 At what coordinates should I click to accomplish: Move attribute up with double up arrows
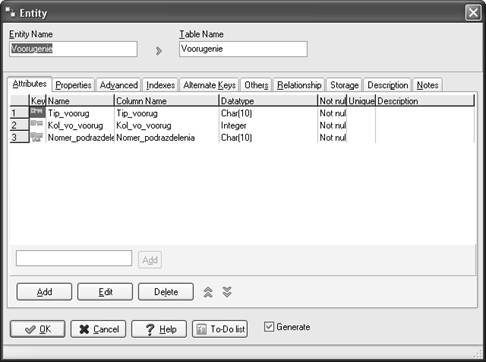[x=208, y=292]
